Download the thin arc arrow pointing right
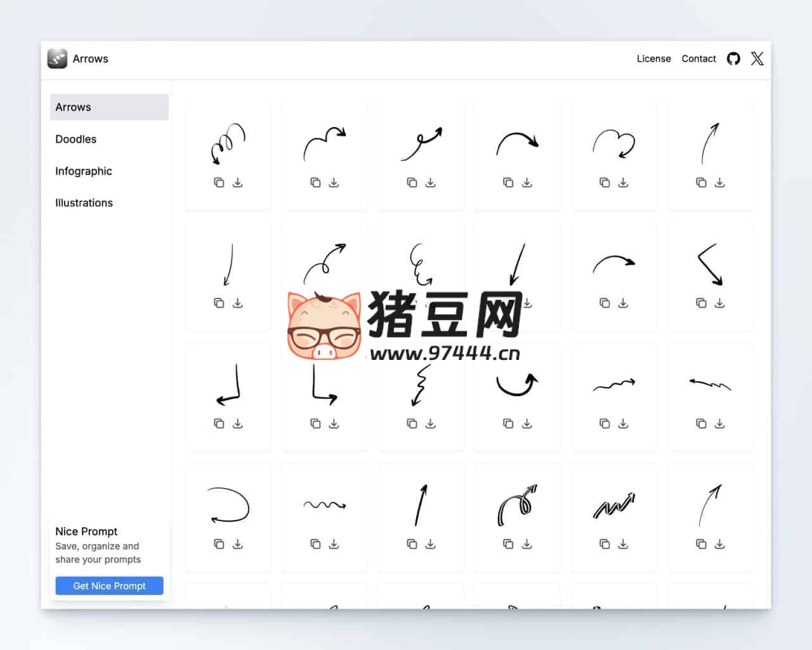The height and width of the screenshot is (650, 812). coord(624,303)
